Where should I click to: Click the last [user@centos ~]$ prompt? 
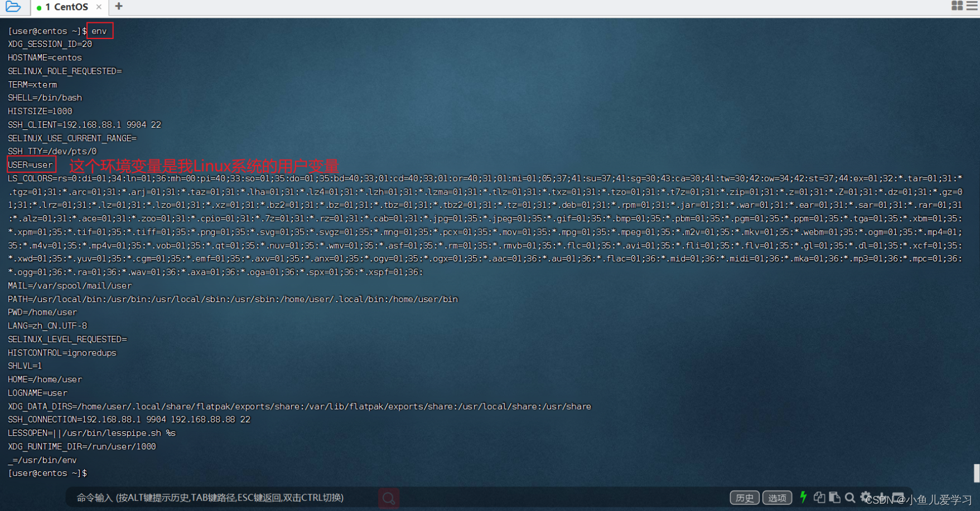(47, 473)
